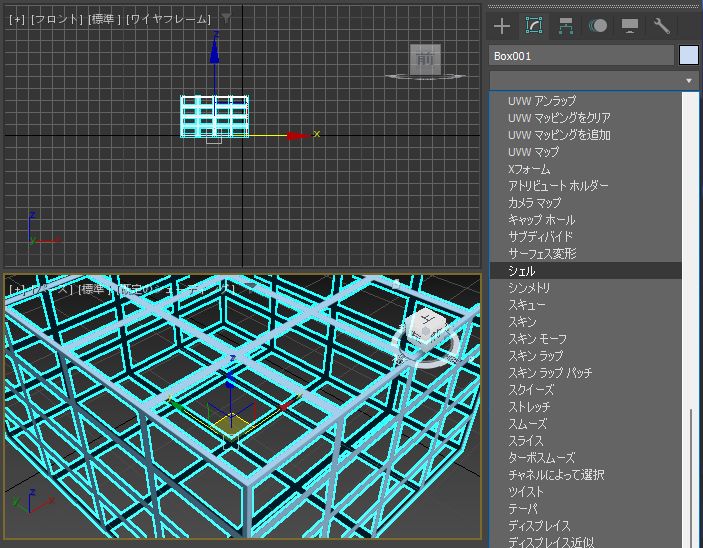Click the Box001 object color swatch
This screenshot has width=703, height=548.
[689, 56]
